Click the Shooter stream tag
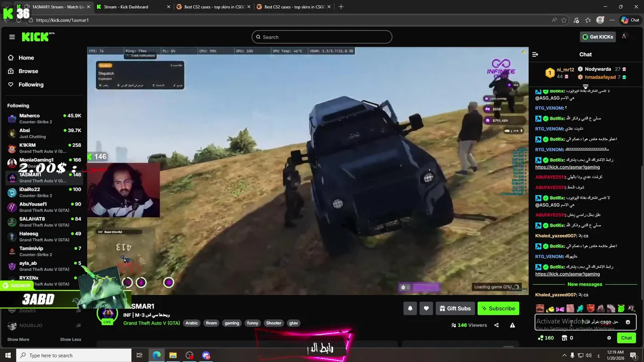 [274, 323]
